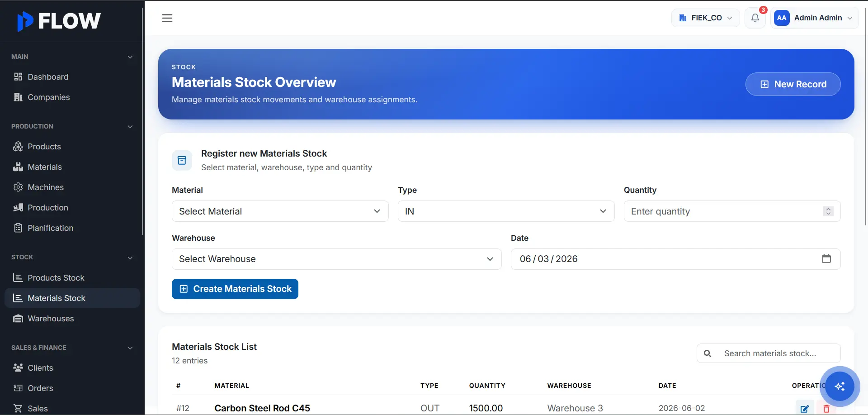Click the quantity spinner arrows
This screenshot has height=415, width=868.
(x=828, y=211)
